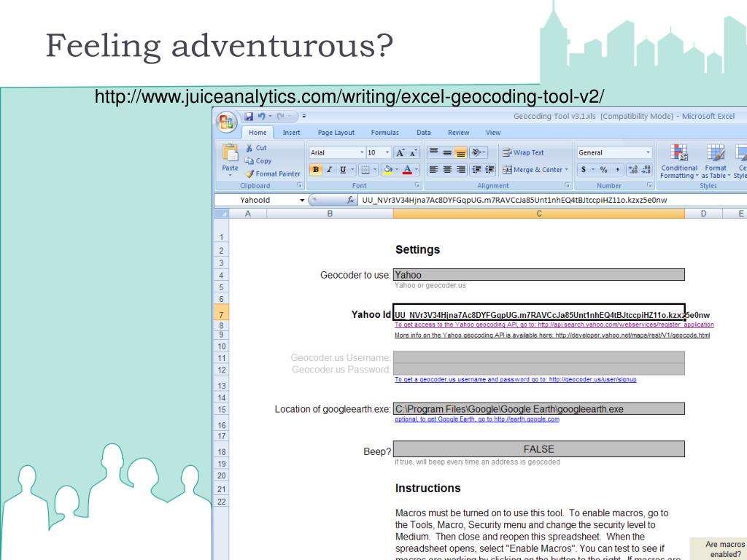This screenshot has height=560, width=747.
Task: Apply Percent Style
Action: click(x=603, y=169)
